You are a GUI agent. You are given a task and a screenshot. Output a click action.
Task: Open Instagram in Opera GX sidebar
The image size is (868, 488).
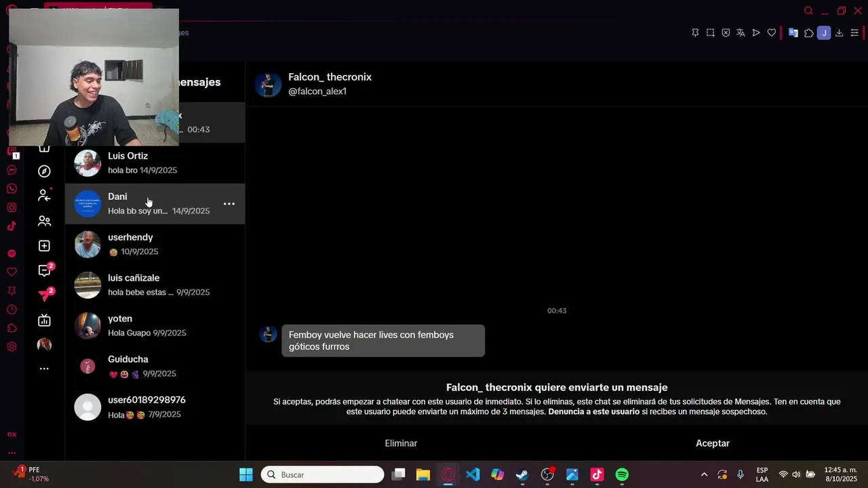pos(12,208)
